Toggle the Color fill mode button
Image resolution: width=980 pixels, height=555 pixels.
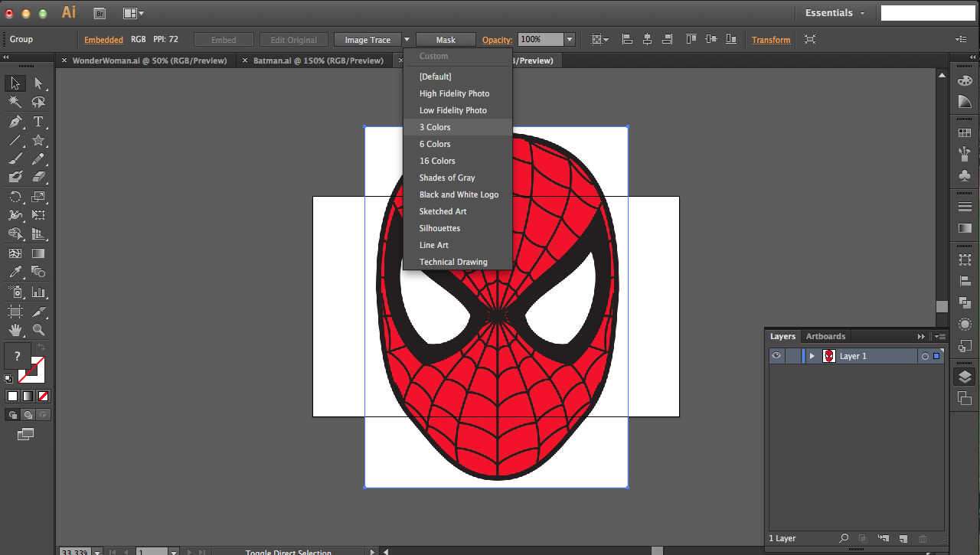(x=12, y=396)
